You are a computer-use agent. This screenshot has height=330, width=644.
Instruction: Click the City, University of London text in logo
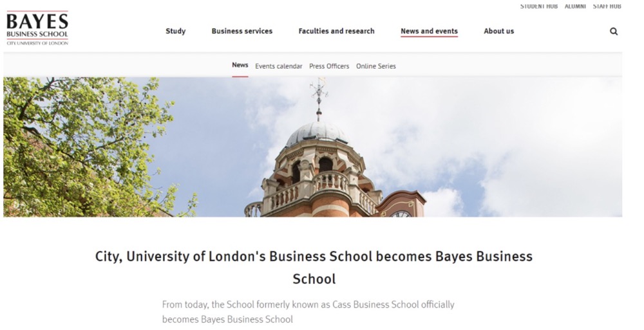click(37, 43)
